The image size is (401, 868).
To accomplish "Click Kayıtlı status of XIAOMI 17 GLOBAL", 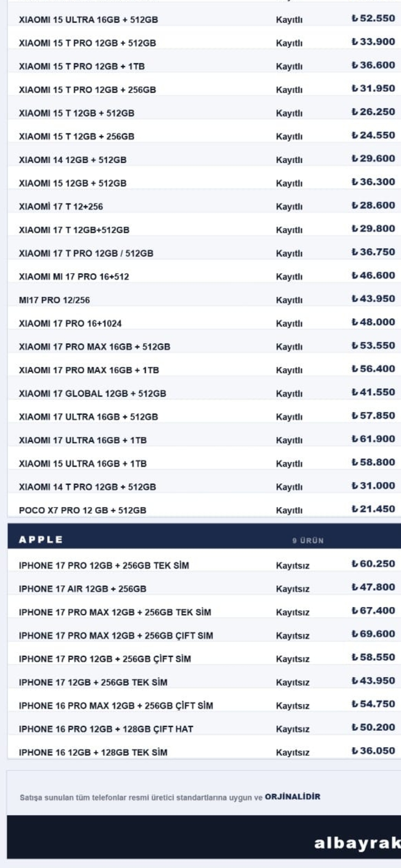I will pyautogui.click(x=289, y=394).
